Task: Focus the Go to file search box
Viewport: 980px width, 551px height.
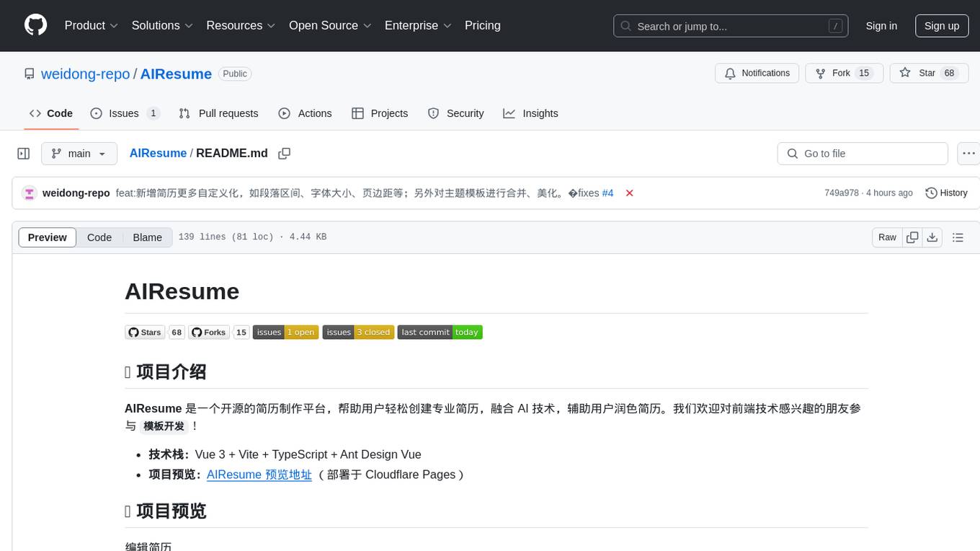Action: 863,154
